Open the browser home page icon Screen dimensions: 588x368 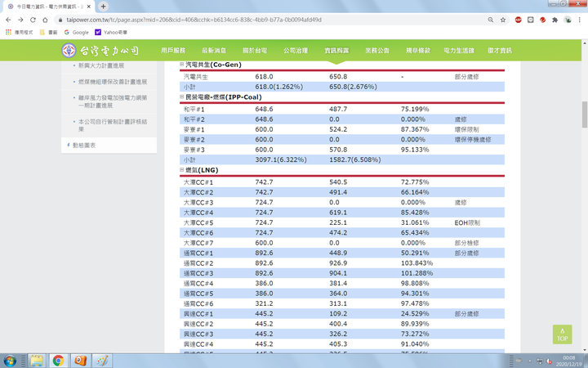point(45,20)
